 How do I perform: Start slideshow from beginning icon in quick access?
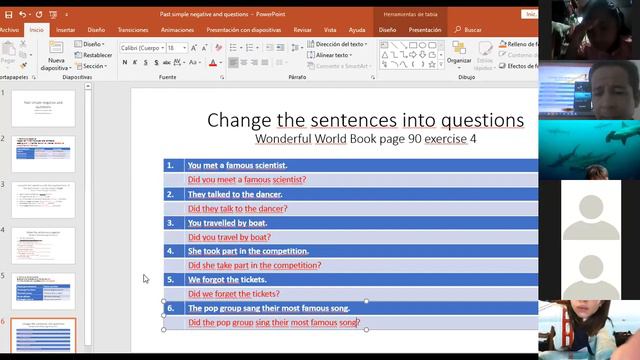pyautogui.click(x=53, y=15)
